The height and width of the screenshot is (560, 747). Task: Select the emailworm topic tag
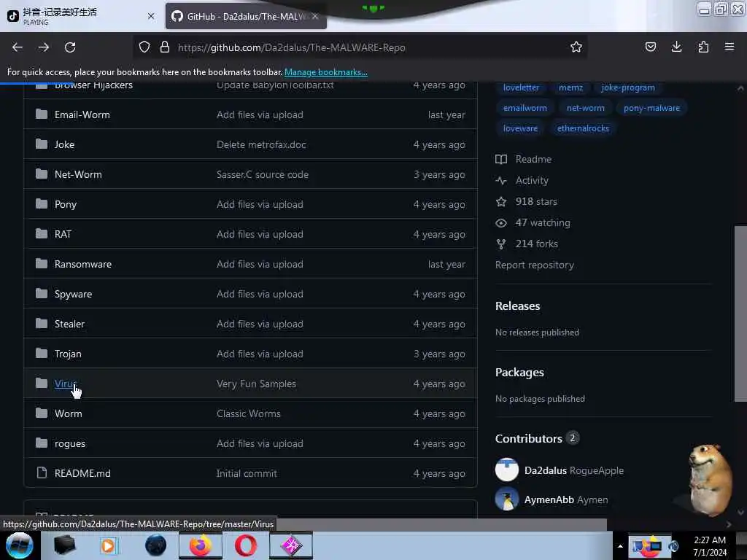point(525,108)
